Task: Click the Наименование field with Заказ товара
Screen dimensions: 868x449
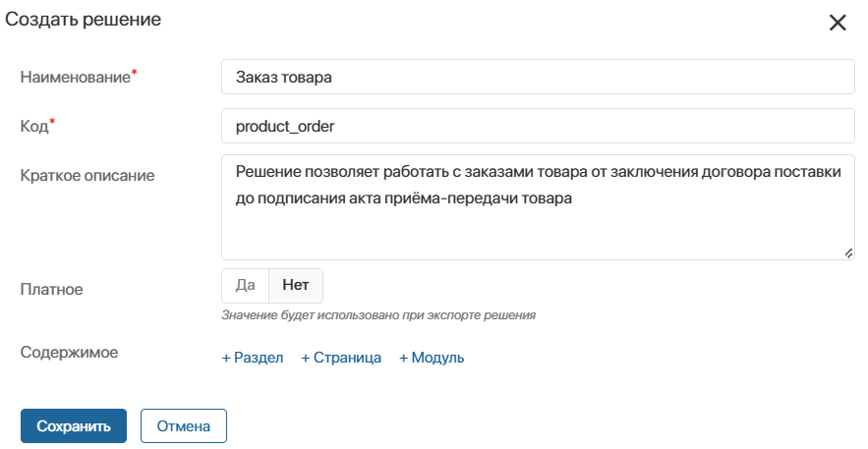Action: tap(538, 77)
